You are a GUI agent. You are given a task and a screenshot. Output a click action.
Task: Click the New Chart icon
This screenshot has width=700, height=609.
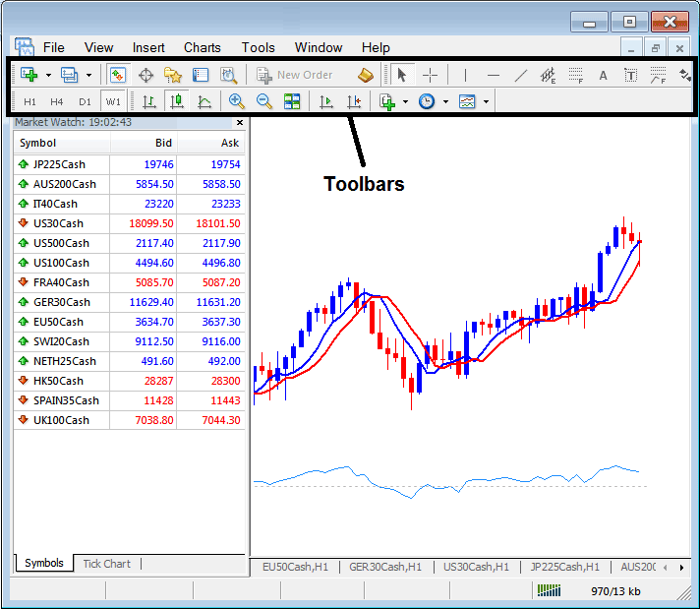click(x=29, y=75)
